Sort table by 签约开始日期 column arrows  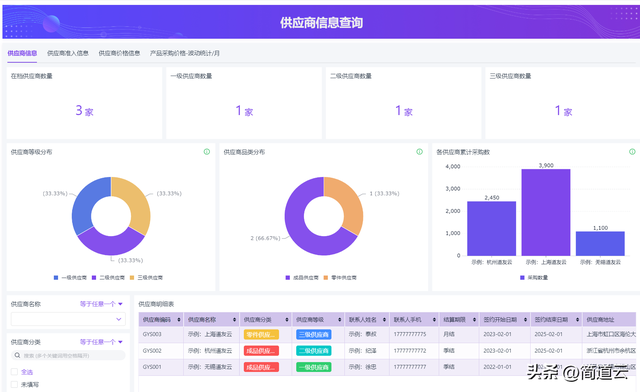tap(525, 320)
